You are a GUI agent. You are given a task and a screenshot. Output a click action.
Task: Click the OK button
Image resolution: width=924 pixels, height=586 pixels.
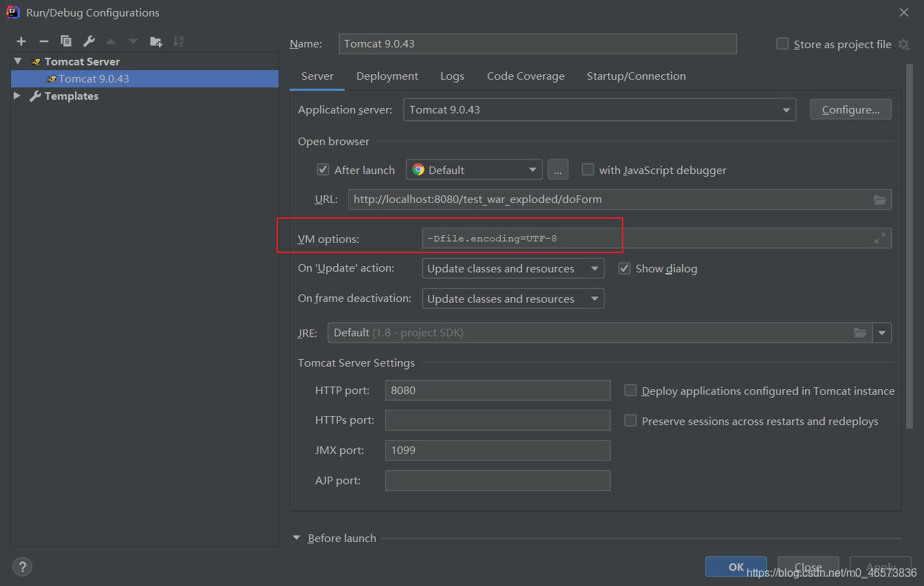point(736,567)
